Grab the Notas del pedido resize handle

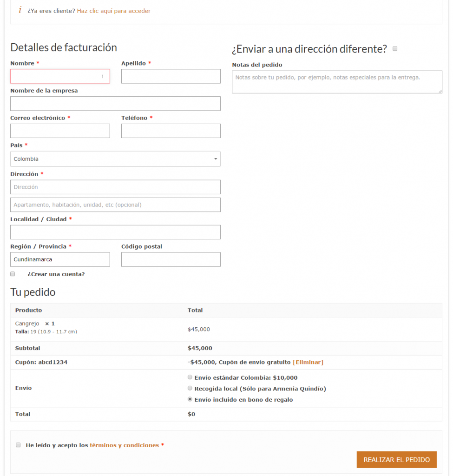440,91
